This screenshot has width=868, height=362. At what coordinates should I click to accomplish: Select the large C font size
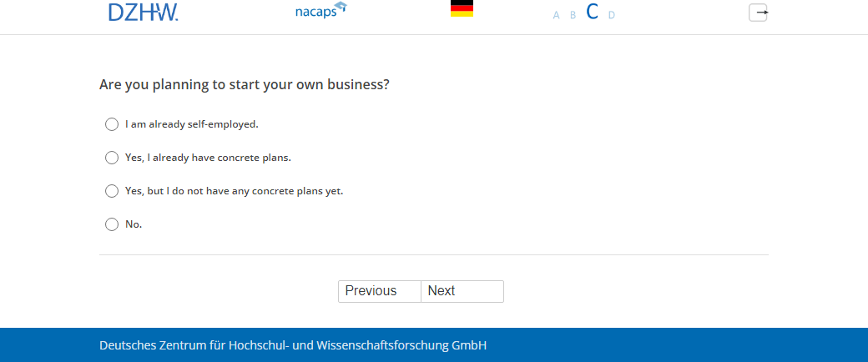click(x=593, y=12)
